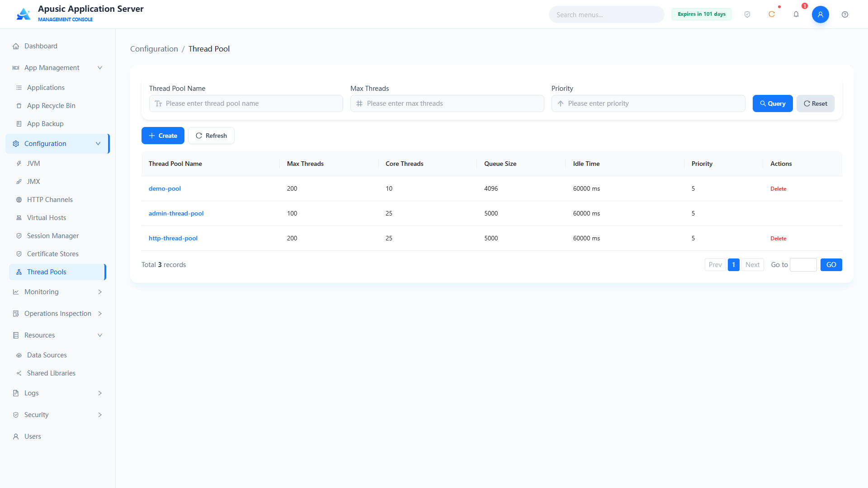868x488 pixels.
Task: Click the Go to page number field
Action: (803, 265)
